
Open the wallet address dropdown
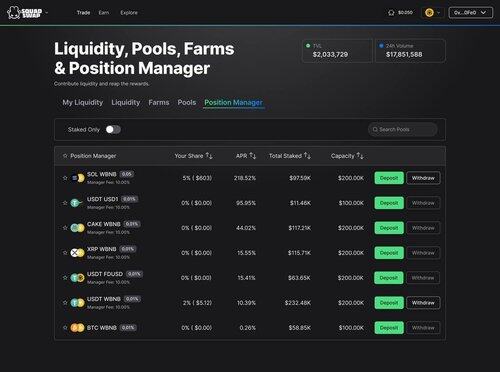click(471, 13)
